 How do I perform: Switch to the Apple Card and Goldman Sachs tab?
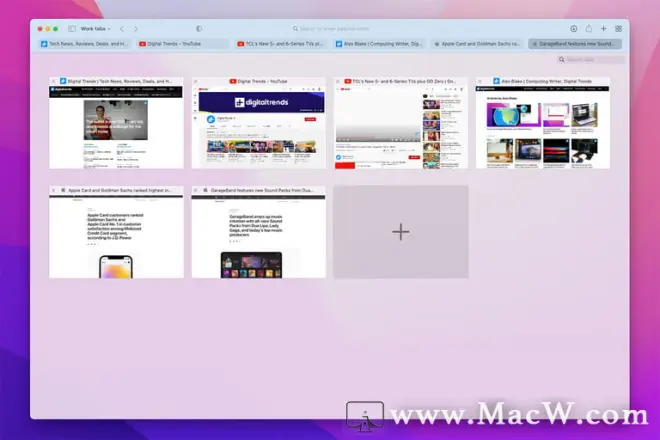coord(477,44)
